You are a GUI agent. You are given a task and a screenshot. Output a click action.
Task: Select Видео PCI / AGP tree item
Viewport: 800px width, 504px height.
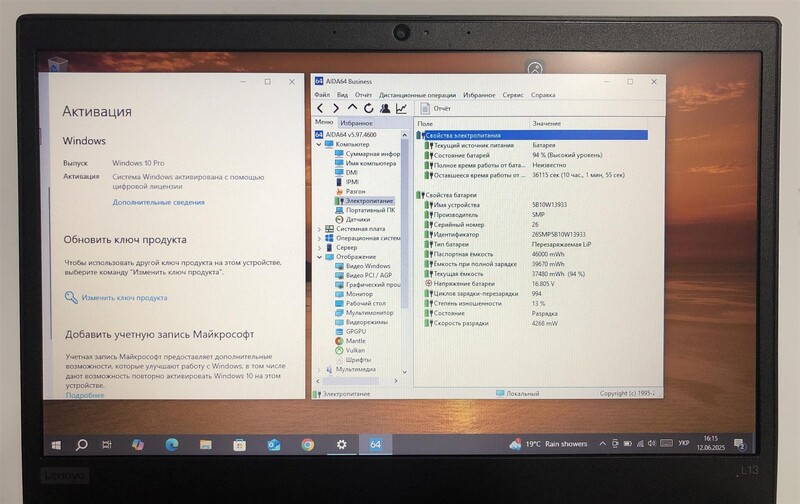[363, 275]
